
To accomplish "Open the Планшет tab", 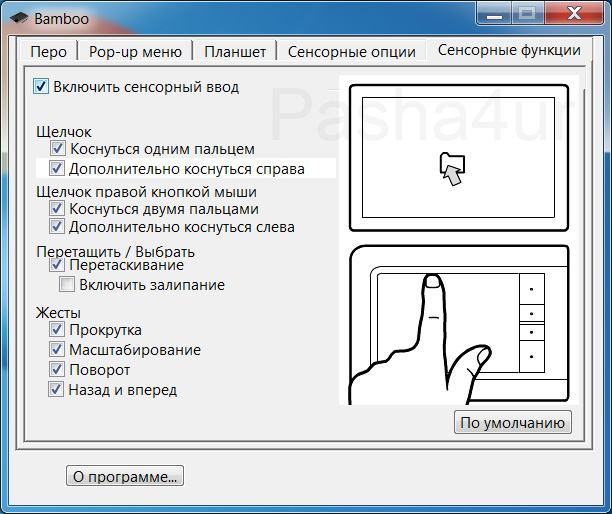I will tap(235, 51).
